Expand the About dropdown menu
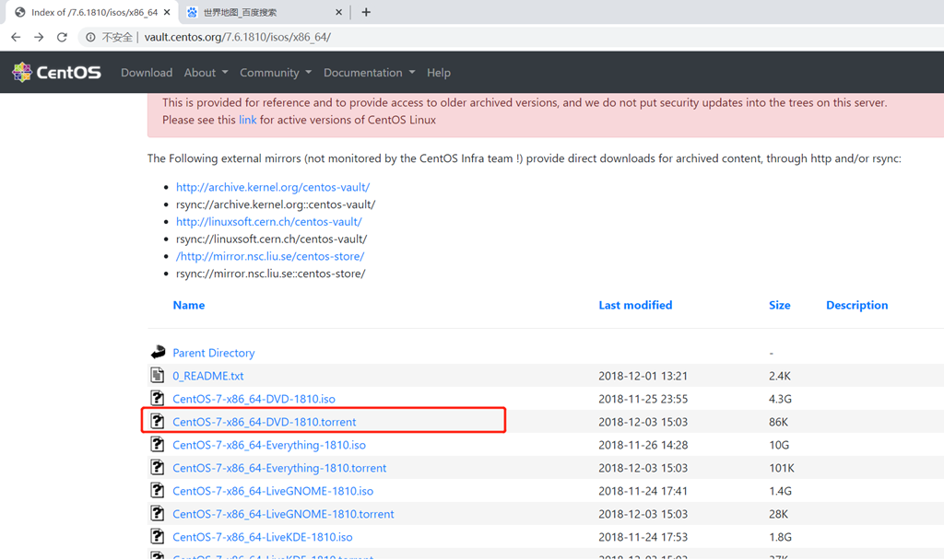 coord(206,72)
